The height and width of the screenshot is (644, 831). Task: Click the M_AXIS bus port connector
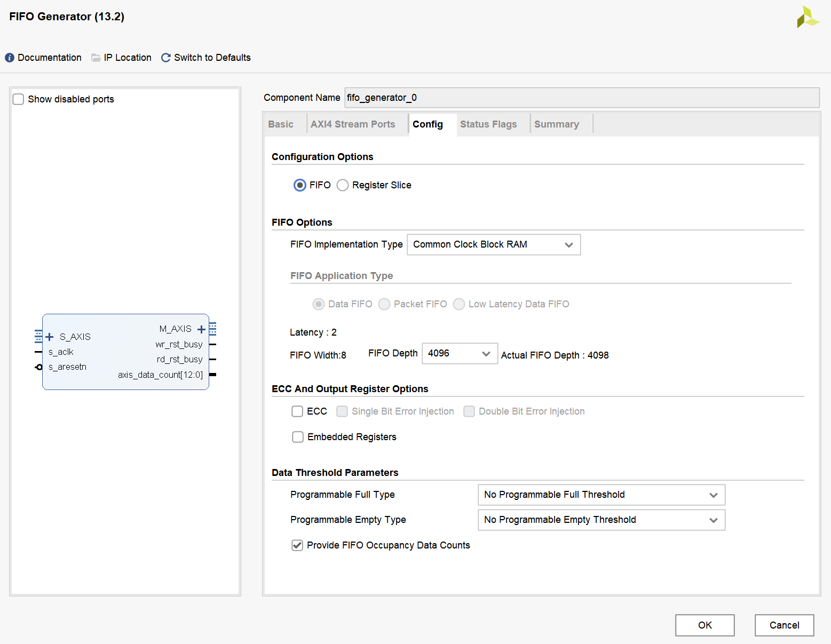[x=212, y=329]
